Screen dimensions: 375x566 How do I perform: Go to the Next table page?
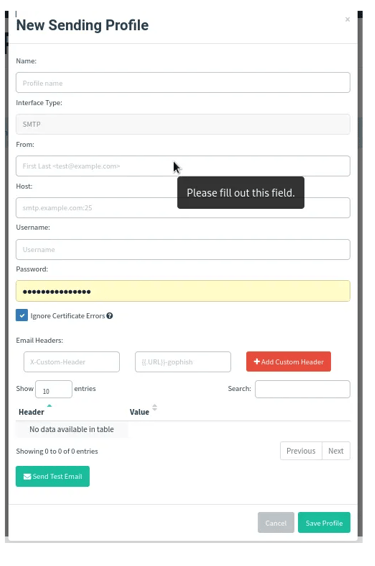pos(336,451)
